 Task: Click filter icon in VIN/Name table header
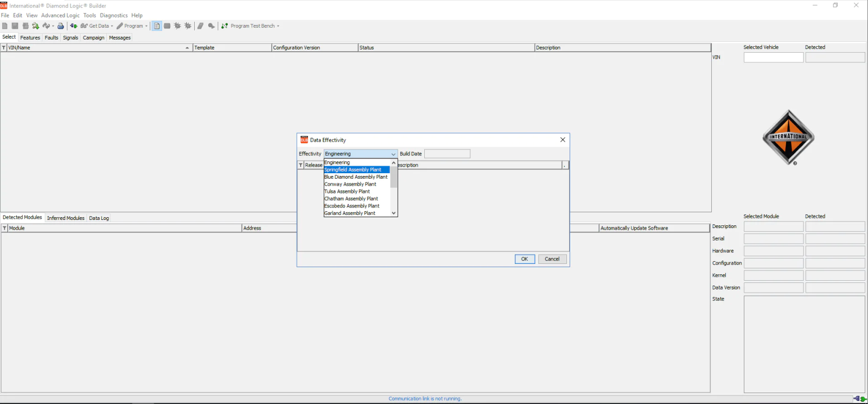tap(4, 48)
